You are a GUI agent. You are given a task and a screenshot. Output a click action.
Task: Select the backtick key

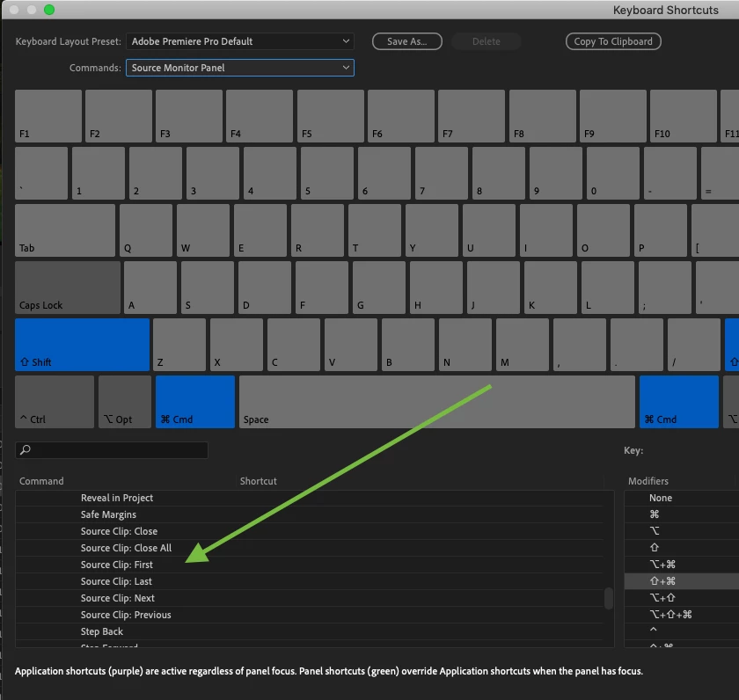(41, 173)
